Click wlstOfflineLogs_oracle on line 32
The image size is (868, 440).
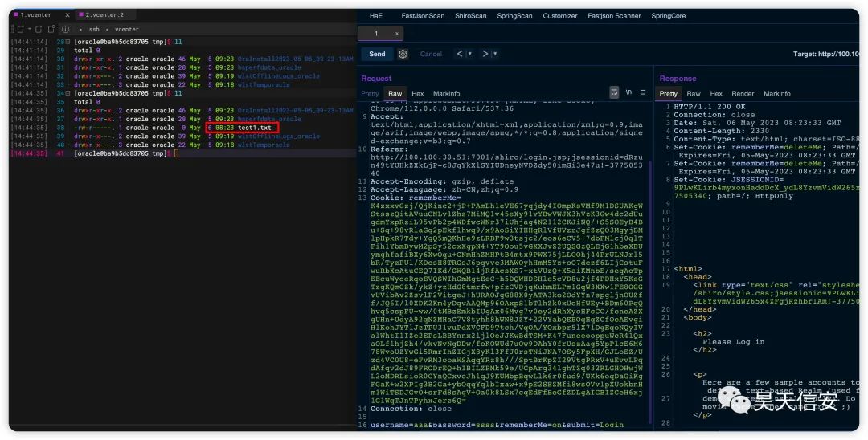click(x=278, y=76)
